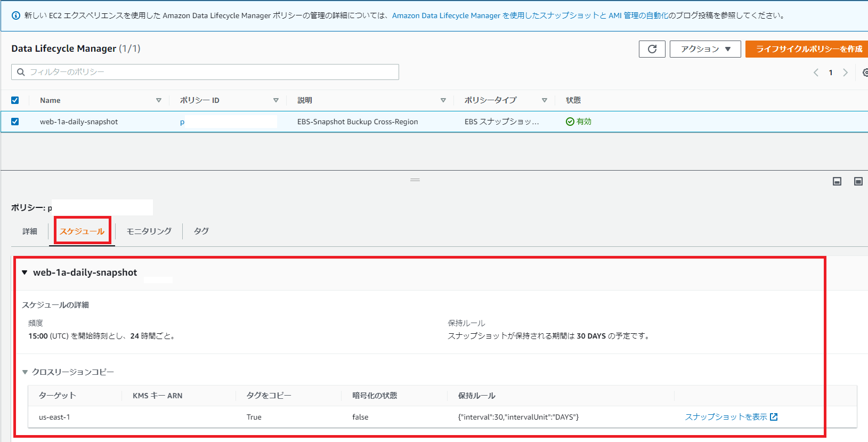
Task: Click the split panel full-size icon
Action: pos(858,181)
